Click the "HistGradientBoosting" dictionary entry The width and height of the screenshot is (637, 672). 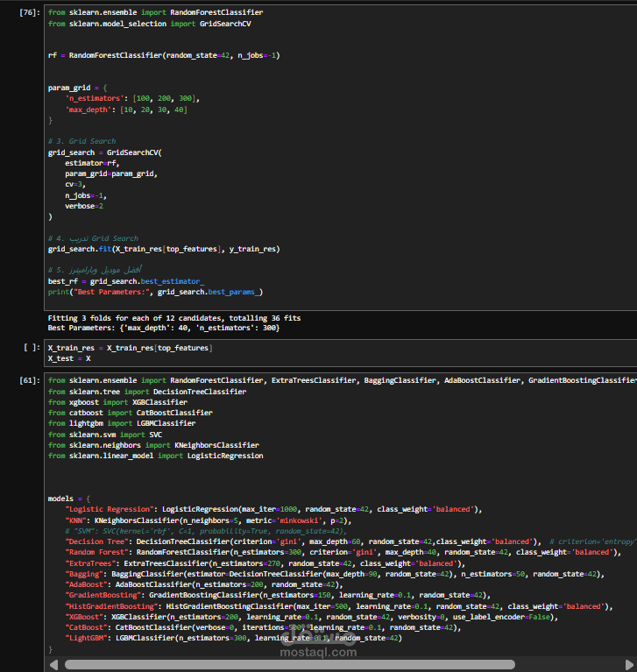(339, 606)
